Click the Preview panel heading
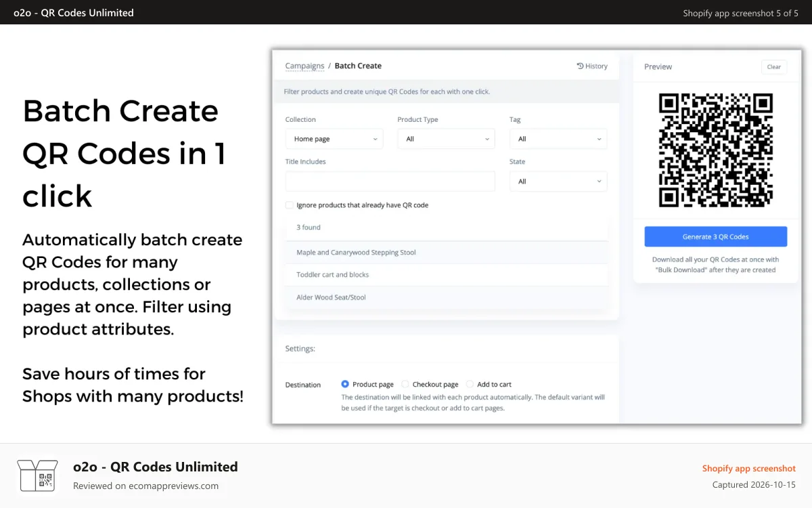Image resolution: width=812 pixels, height=508 pixels. (x=658, y=66)
